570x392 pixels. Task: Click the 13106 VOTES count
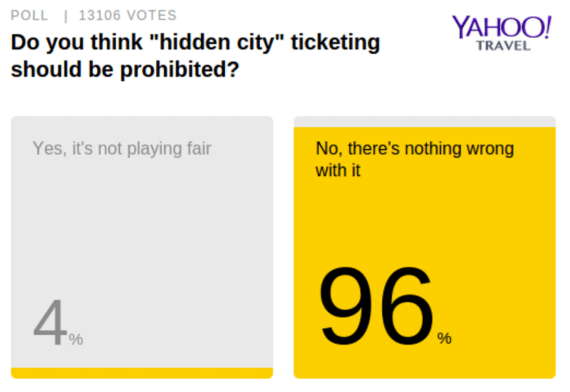pos(127,15)
